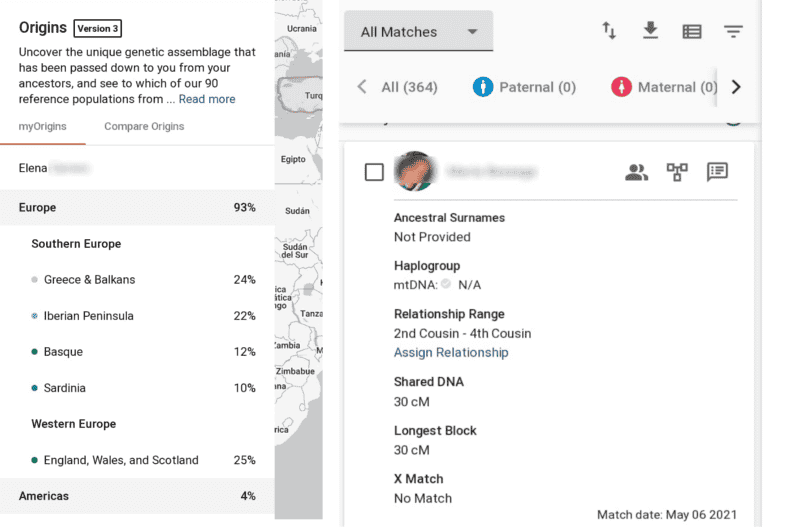The height and width of the screenshot is (530, 800).
Task: Collapse the Europe origins row
Action: click(x=137, y=208)
